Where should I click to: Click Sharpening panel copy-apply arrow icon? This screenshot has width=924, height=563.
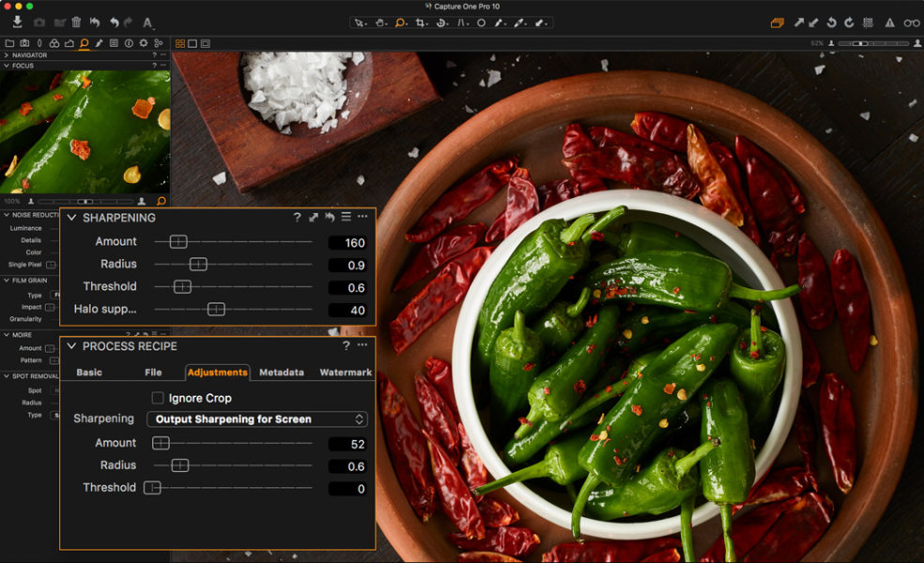pos(314,218)
